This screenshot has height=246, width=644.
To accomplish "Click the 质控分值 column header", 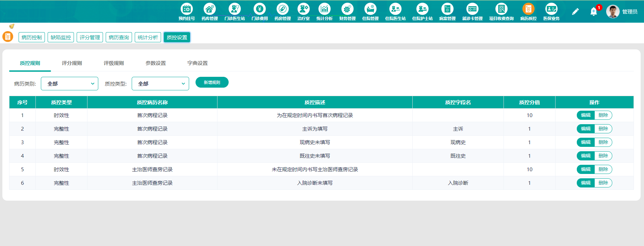I will (530, 102).
